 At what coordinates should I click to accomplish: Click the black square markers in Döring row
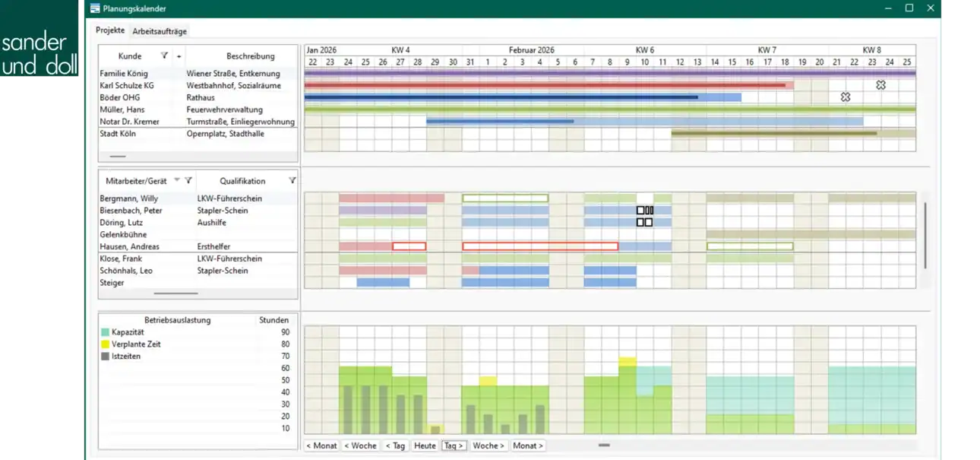644,222
